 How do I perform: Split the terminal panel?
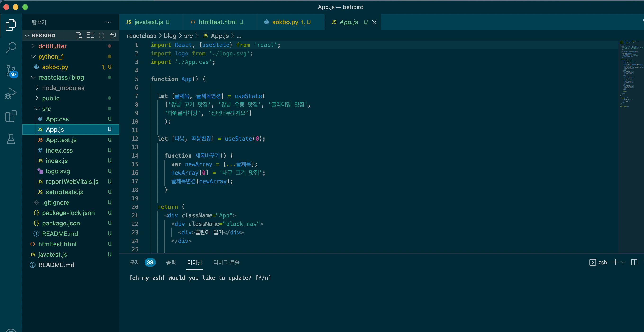(x=634, y=262)
